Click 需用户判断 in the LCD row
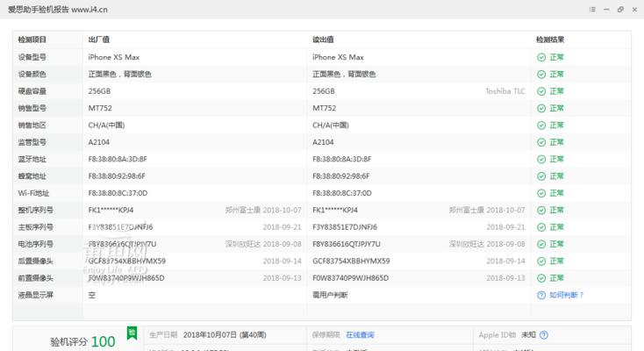Image resolution: width=644 pixels, height=351 pixels. 330,295
